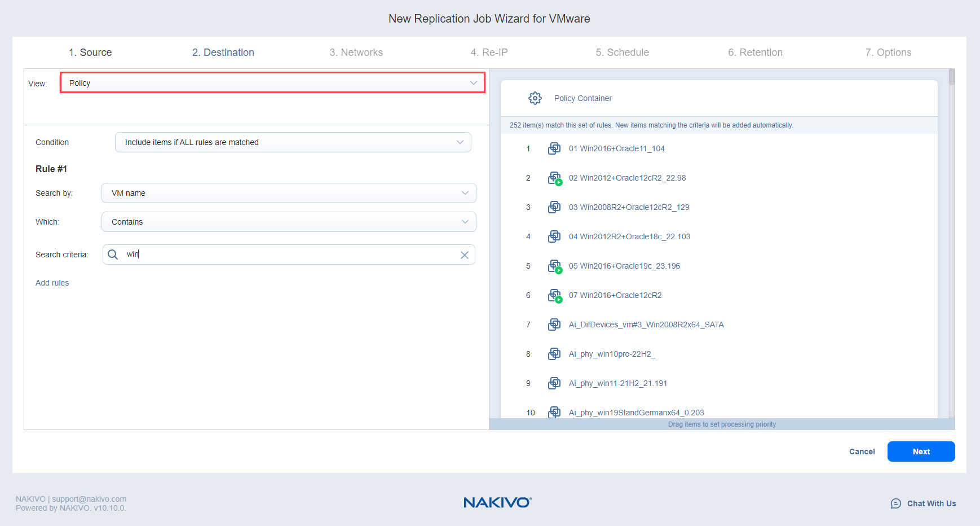
Task: Open the Options step tab
Action: 888,52
